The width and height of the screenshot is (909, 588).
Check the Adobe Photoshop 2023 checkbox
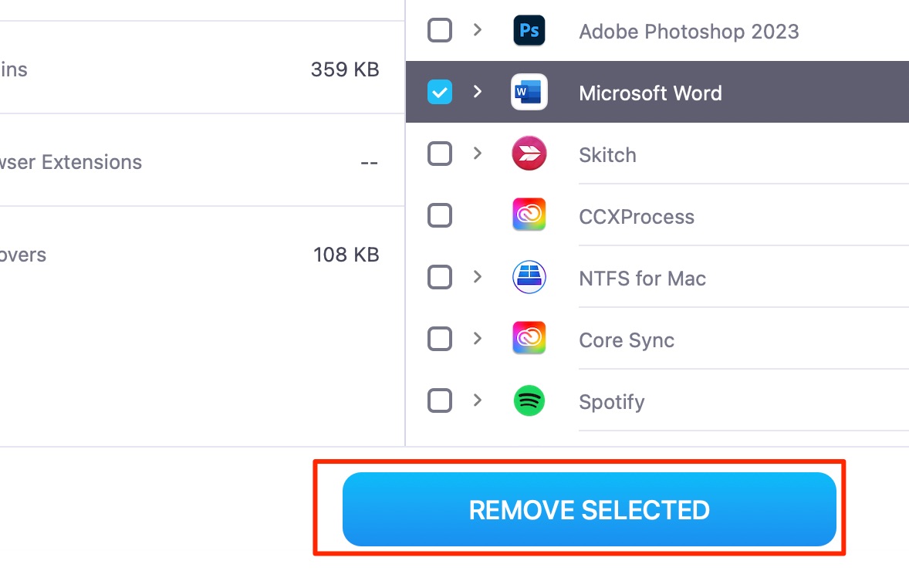439,30
